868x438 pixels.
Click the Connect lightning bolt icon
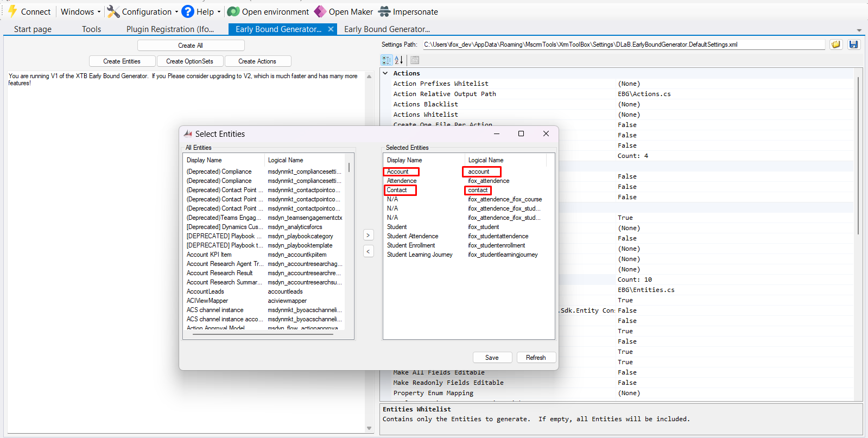point(12,11)
